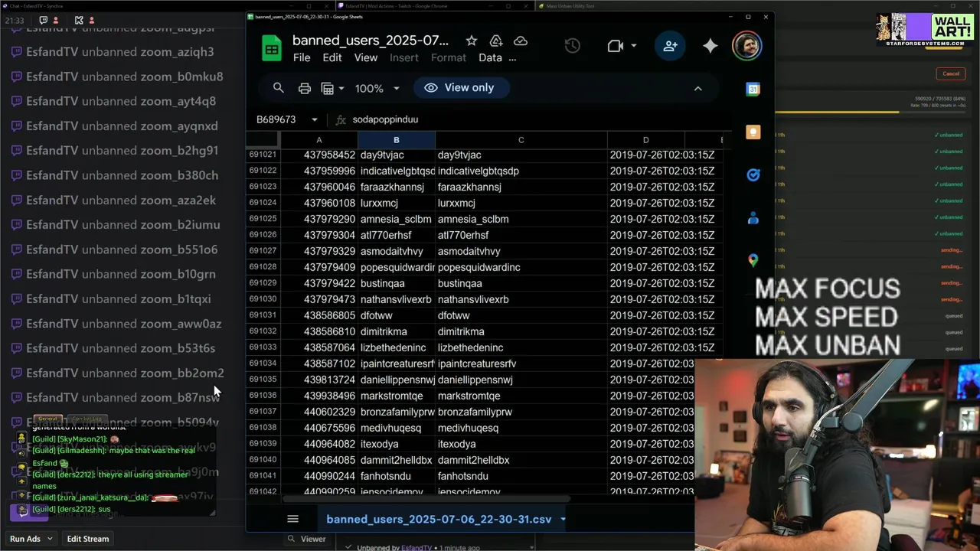This screenshot has height=551, width=980.
Task: Expand the Meet camera options arrow
Action: point(633,46)
